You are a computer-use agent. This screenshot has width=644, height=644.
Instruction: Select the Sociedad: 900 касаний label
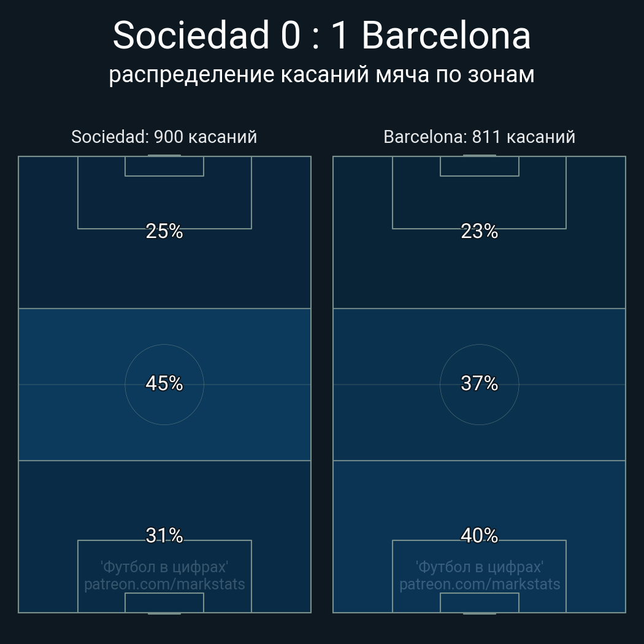(164, 137)
